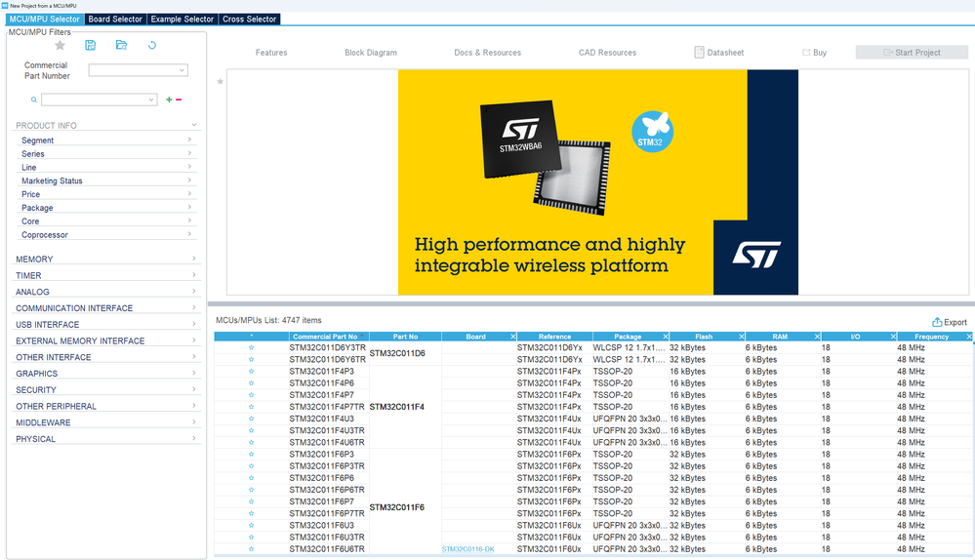Viewport: 975px width, 560px height.
Task: Switch to the Example Selector tab
Action: pyautogui.click(x=183, y=20)
